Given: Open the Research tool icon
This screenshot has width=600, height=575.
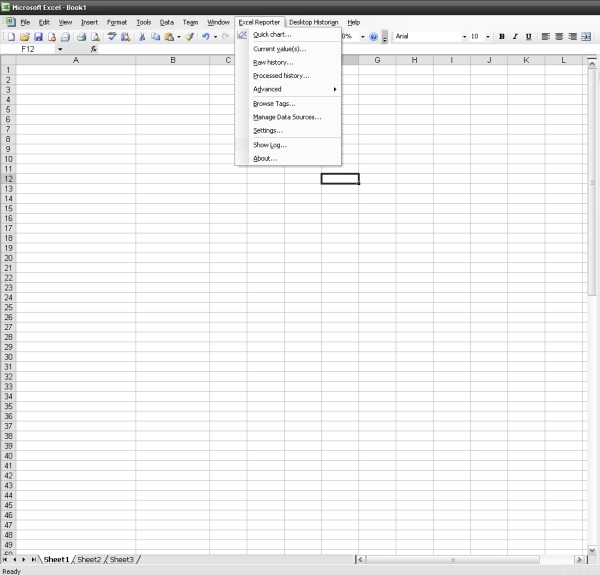Looking at the screenshot, I should 125,37.
